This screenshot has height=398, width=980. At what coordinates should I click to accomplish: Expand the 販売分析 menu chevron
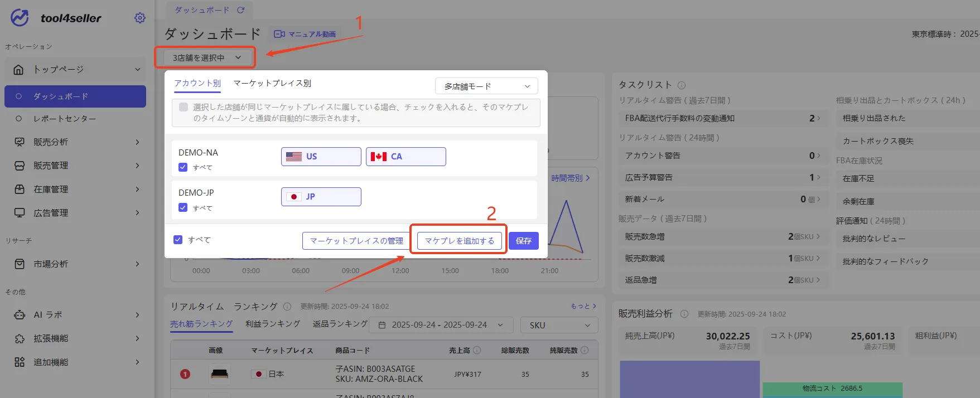point(137,142)
